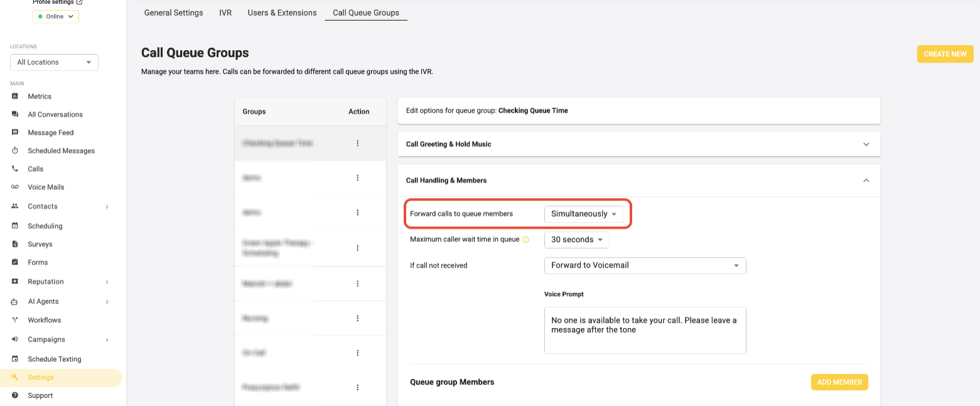The image size is (980, 406).
Task: Click the Calls phone icon
Action: tap(15, 168)
